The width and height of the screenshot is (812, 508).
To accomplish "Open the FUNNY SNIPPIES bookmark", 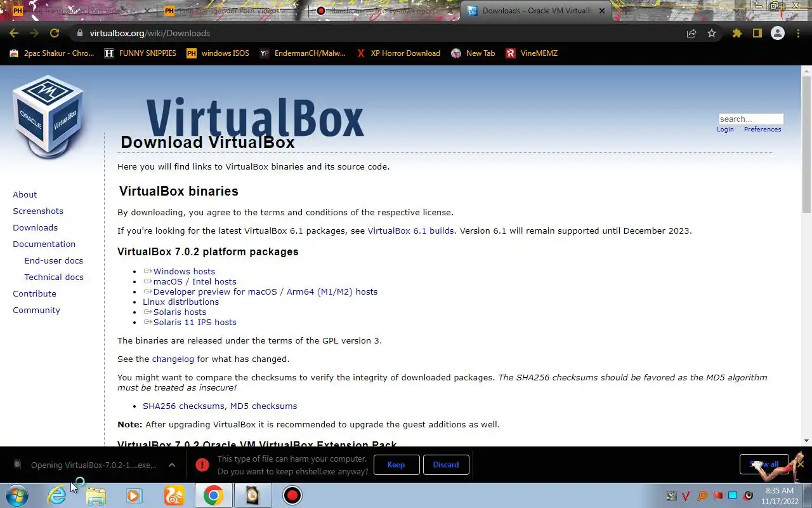I will (140, 53).
